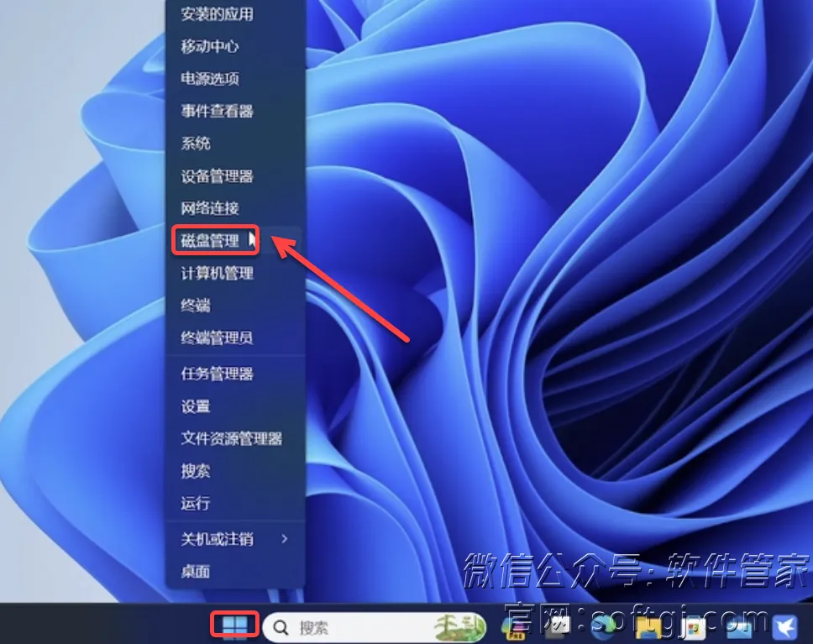Open 电源选项 in the menu

pos(235,79)
